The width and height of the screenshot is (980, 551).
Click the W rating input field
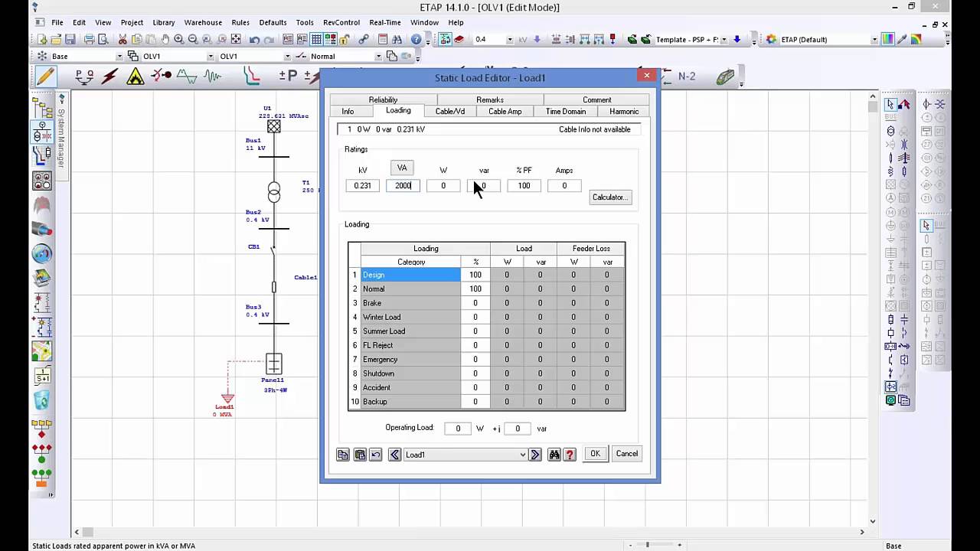443,186
